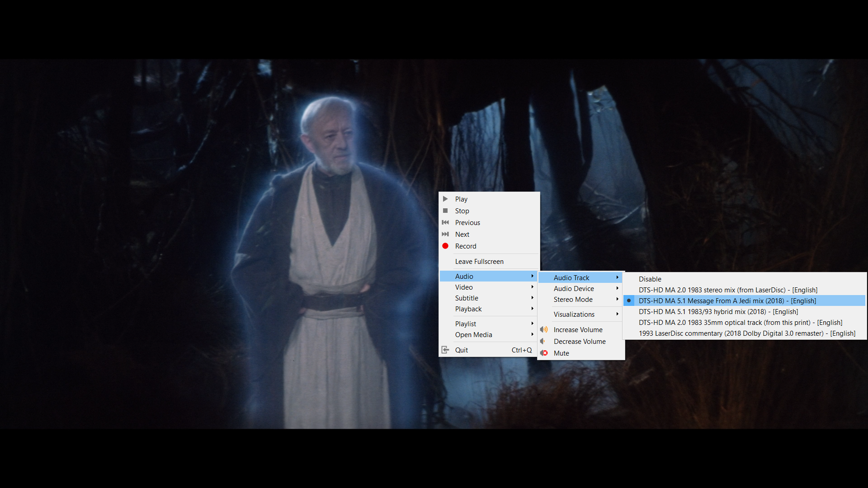Click the Mute speaker icon
The width and height of the screenshot is (868, 488).
point(544,353)
